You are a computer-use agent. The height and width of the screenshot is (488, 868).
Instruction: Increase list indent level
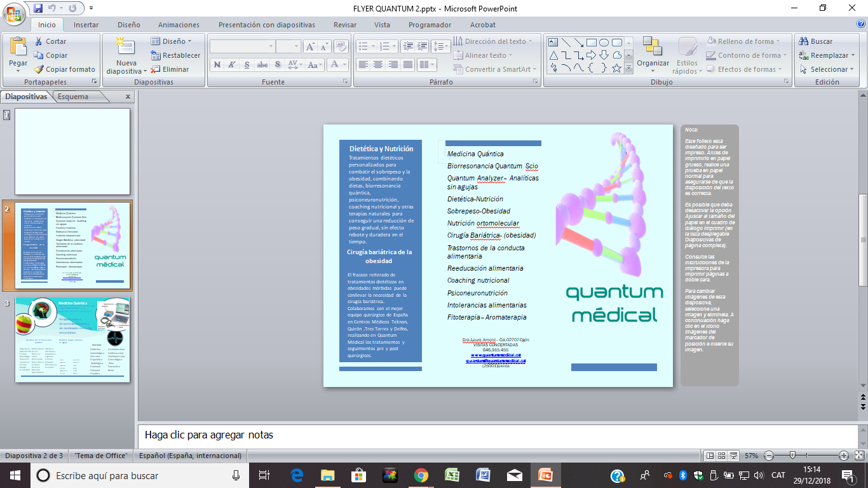point(422,46)
